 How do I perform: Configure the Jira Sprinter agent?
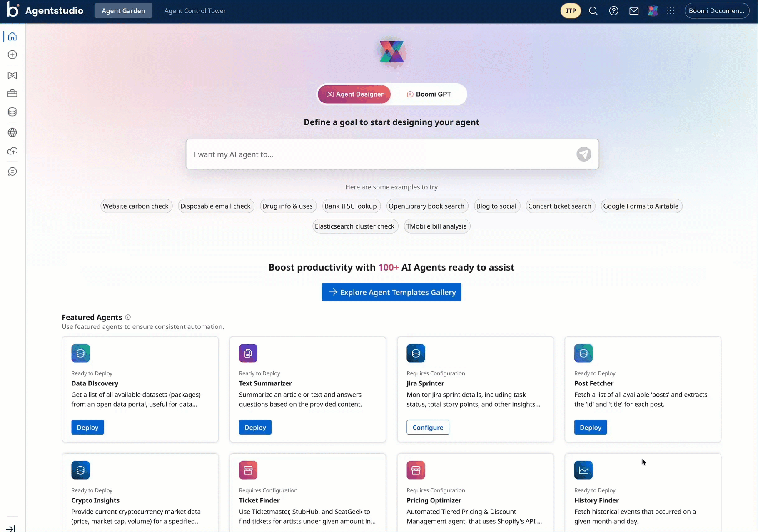point(428,428)
